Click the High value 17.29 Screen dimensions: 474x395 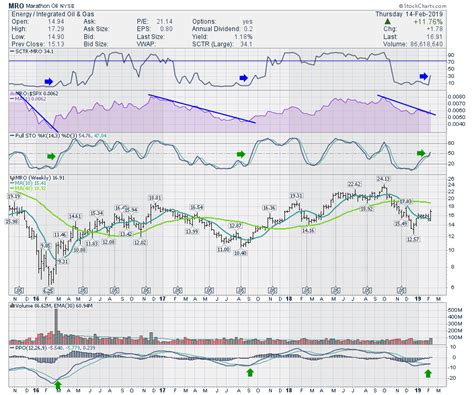[x=56, y=29]
